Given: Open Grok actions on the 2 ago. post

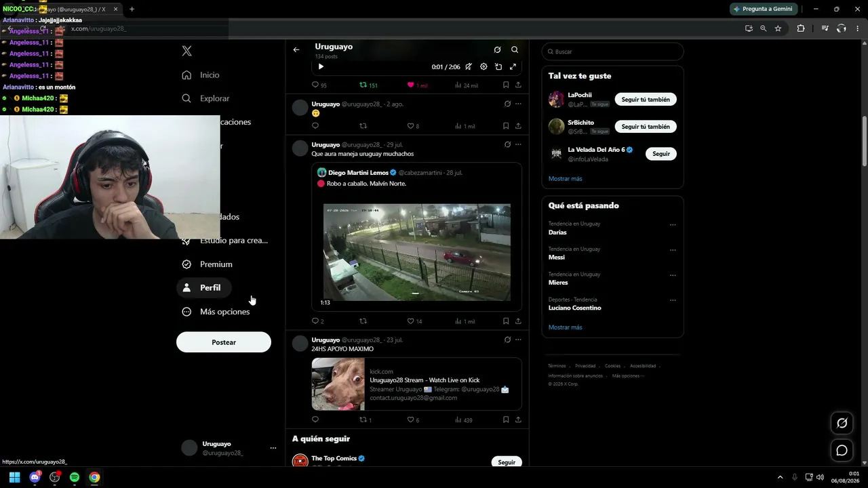Looking at the screenshot, I should pyautogui.click(x=507, y=104).
